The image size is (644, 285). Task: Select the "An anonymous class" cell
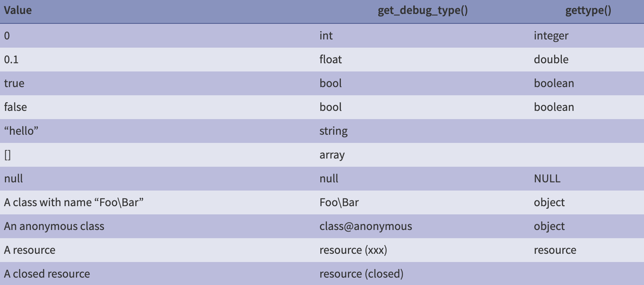pyautogui.click(x=54, y=226)
